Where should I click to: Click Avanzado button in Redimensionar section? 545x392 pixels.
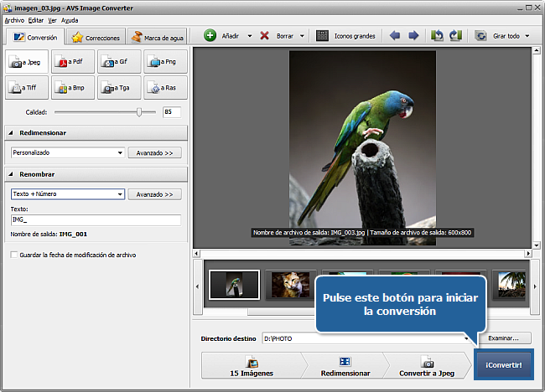[x=154, y=152]
